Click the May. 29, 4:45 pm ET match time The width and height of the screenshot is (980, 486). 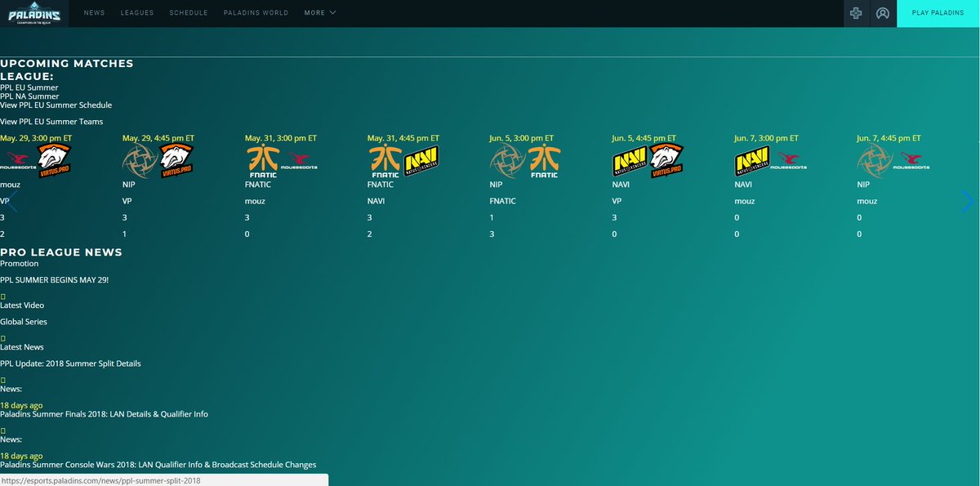158,138
